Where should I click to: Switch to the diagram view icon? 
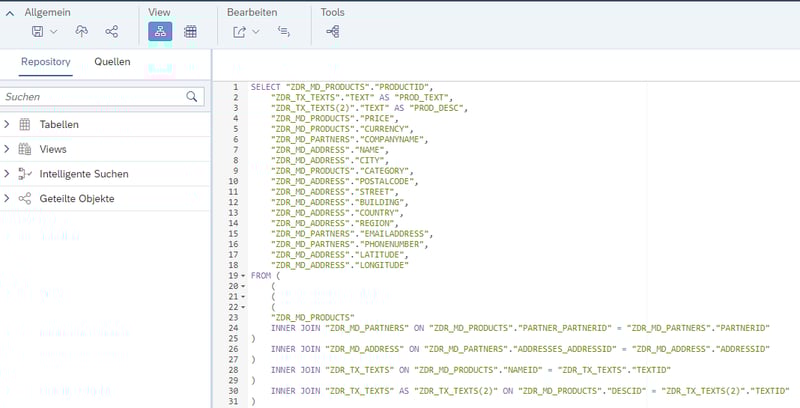[x=160, y=32]
